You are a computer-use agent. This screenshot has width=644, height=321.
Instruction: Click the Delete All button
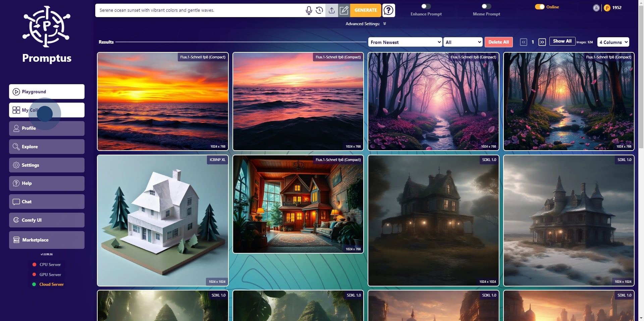click(x=498, y=42)
